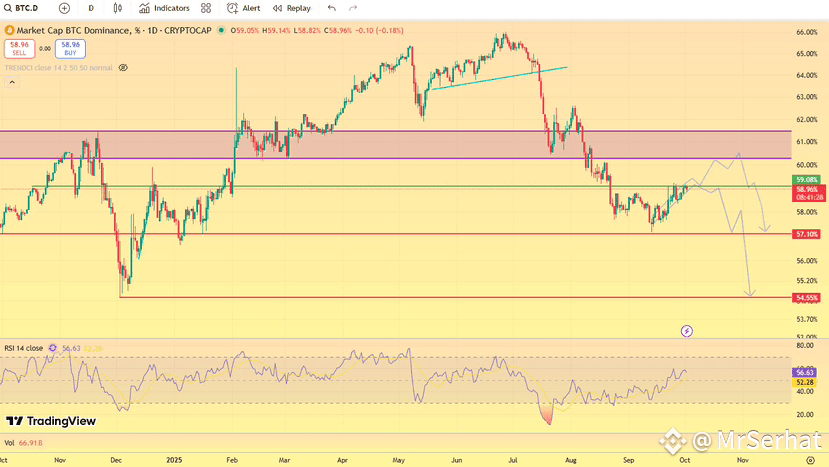Click the 58.96 BUY button
Screen dimensions: 829x467
point(70,49)
